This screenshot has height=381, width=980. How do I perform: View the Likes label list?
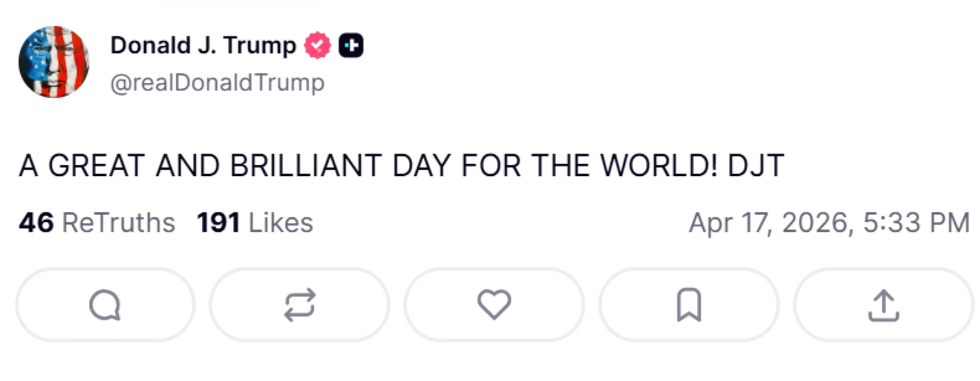point(281,223)
